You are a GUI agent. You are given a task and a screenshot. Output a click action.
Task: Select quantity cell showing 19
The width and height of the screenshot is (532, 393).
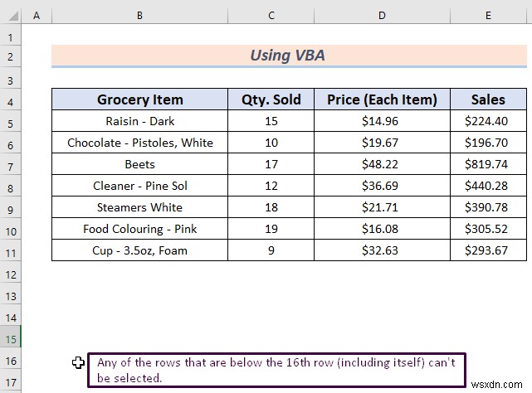tap(271, 229)
